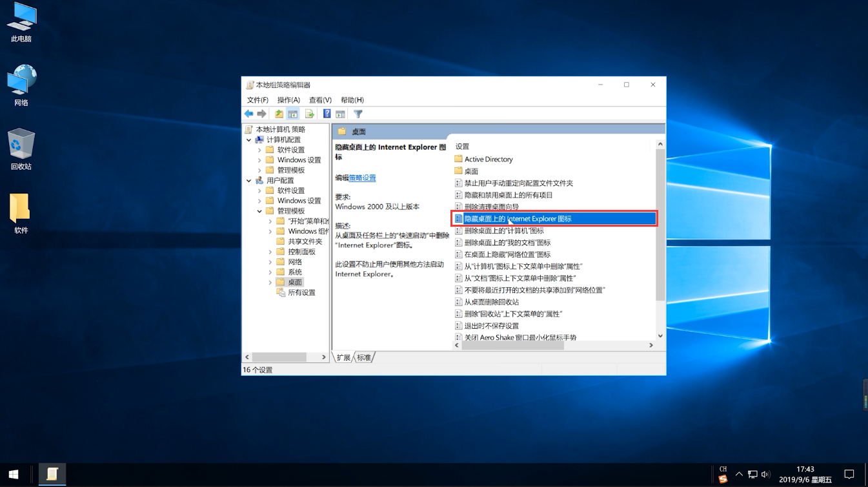Click the CH language indicator in the tray
Viewport: 868px width, 487px height.
723,470
